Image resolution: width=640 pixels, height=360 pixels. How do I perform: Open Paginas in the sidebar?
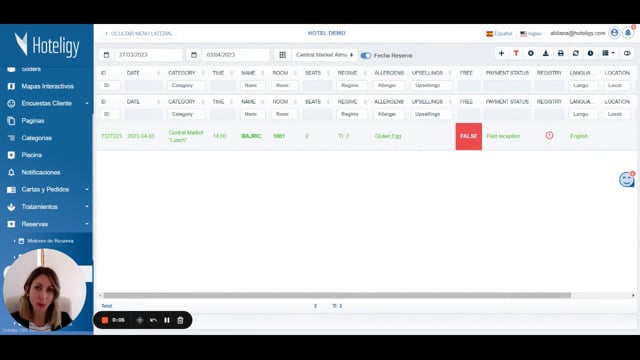[33, 121]
